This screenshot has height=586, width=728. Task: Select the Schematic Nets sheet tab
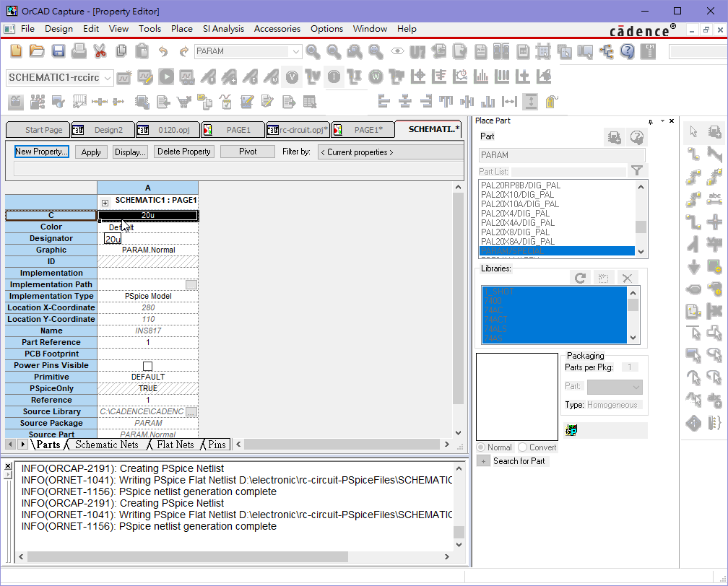(x=107, y=445)
